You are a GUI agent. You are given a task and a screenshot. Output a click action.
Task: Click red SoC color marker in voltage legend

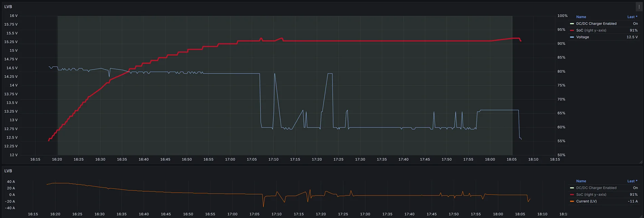tap(572, 30)
